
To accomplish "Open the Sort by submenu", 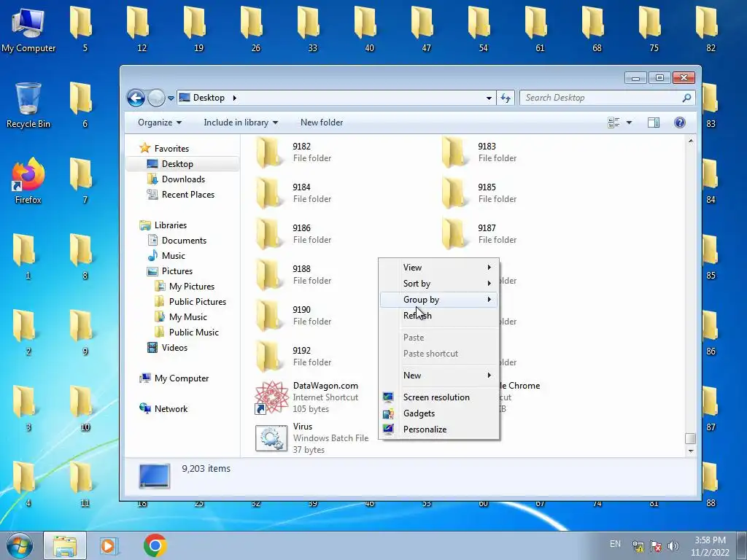I will click(x=438, y=284).
